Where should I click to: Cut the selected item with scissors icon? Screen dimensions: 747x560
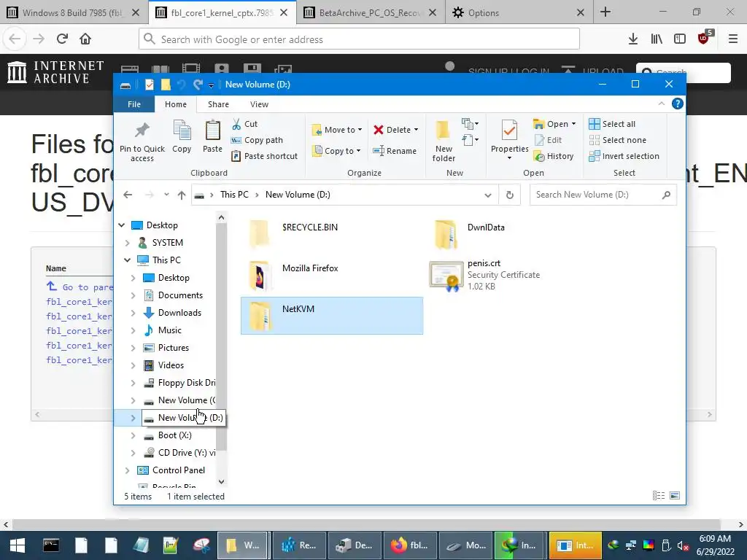click(244, 124)
